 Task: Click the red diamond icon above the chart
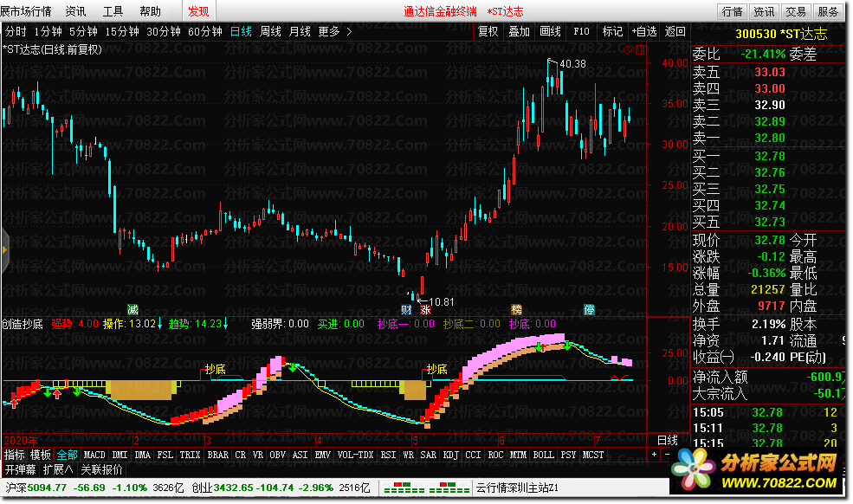[629, 50]
